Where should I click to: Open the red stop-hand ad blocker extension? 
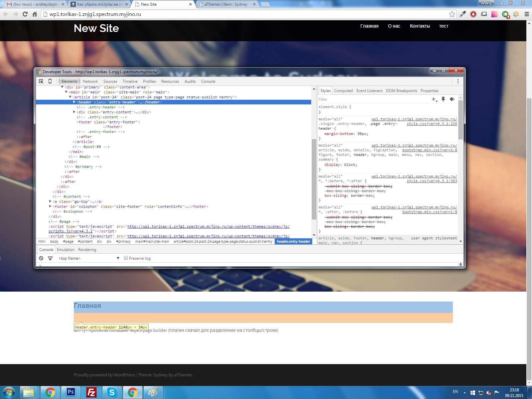coord(473,14)
